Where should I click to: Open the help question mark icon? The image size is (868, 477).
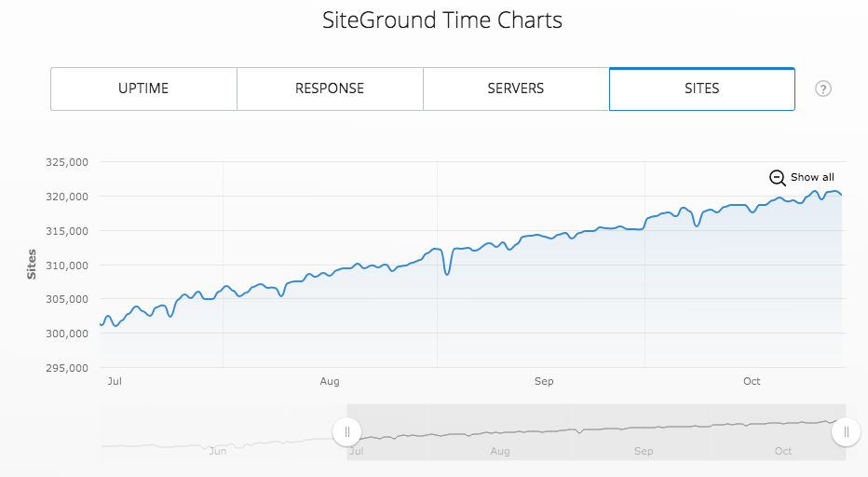pos(823,89)
